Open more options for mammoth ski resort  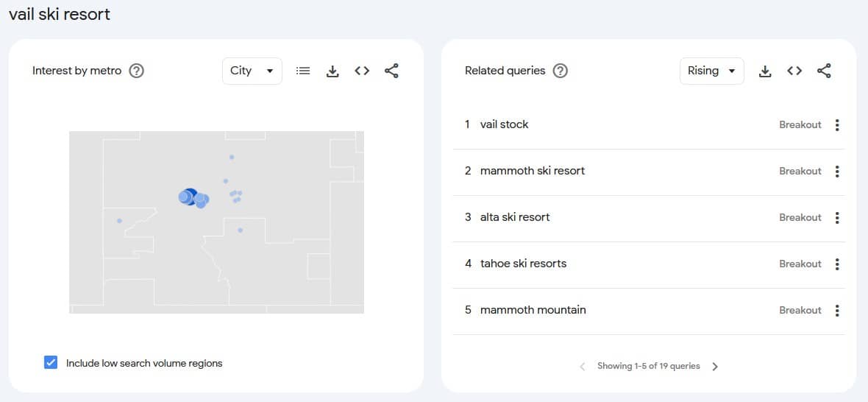tap(837, 172)
